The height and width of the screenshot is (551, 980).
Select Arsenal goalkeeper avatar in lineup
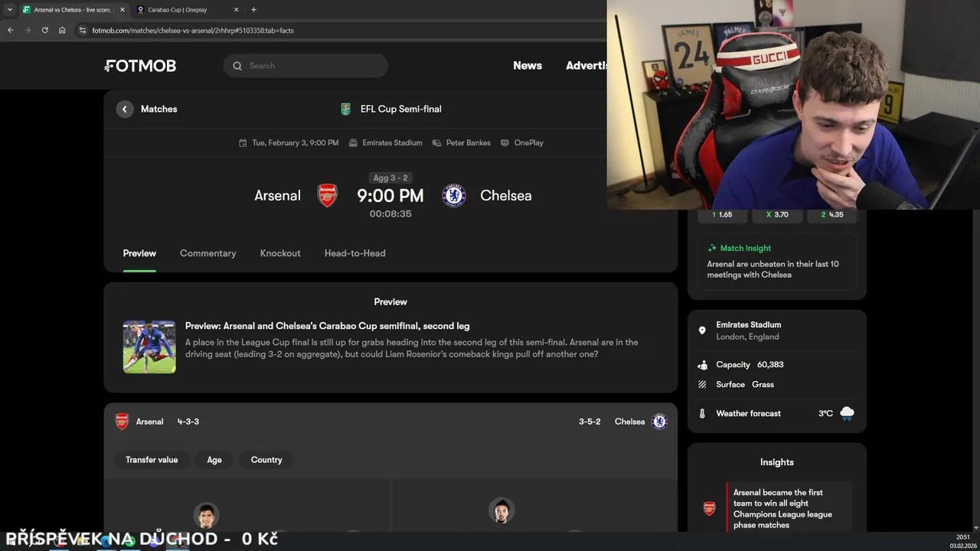point(207,515)
